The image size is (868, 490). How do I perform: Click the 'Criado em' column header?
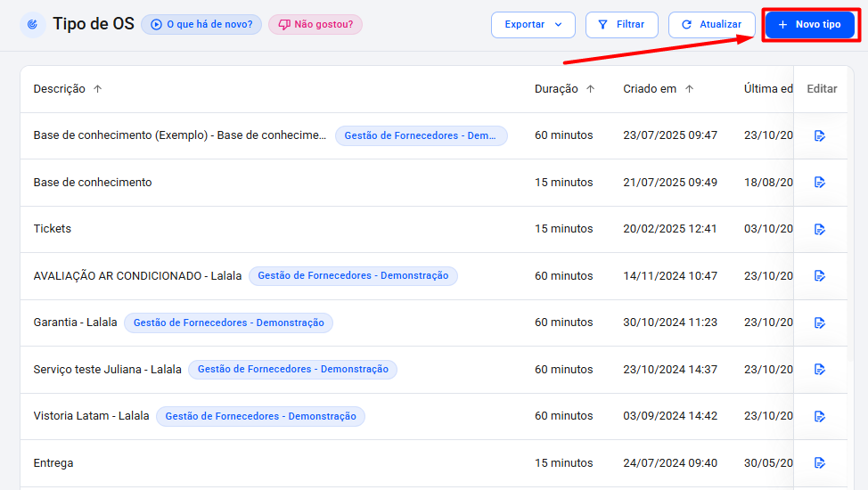[x=650, y=88]
